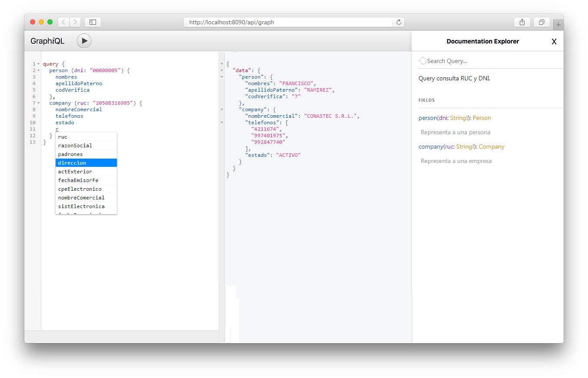Click phone number "997401975" in results
This screenshot has height=378, width=588.
pyautogui.click(x=268, y=136)
